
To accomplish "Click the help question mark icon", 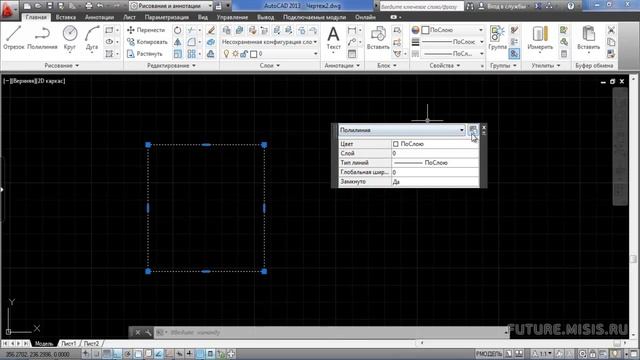I will [571, 6].
